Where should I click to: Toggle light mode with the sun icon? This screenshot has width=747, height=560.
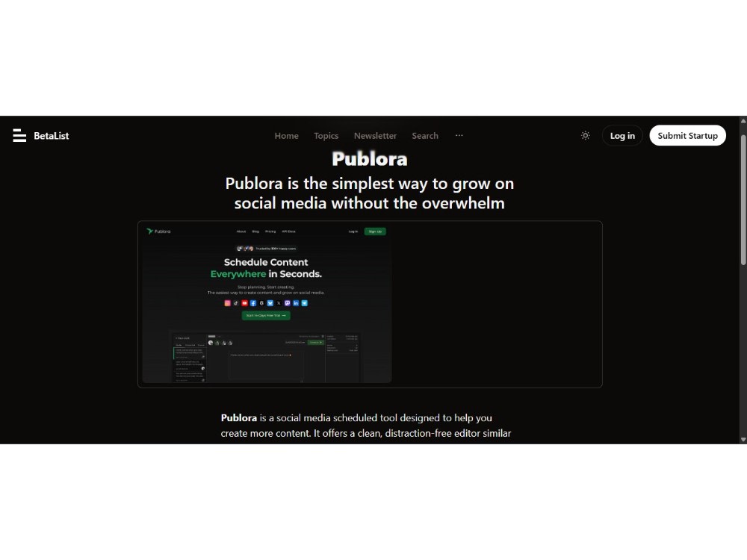(x=586, y=136)
